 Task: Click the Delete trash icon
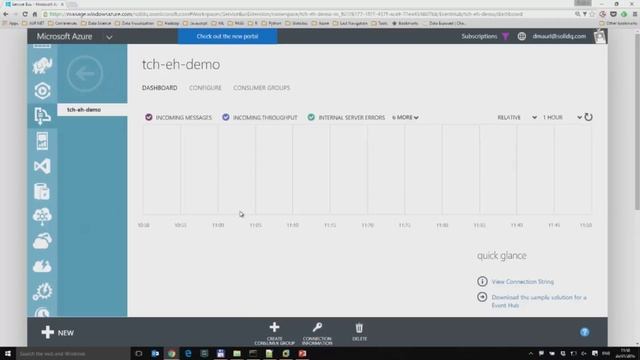click(x=359, y=328)
